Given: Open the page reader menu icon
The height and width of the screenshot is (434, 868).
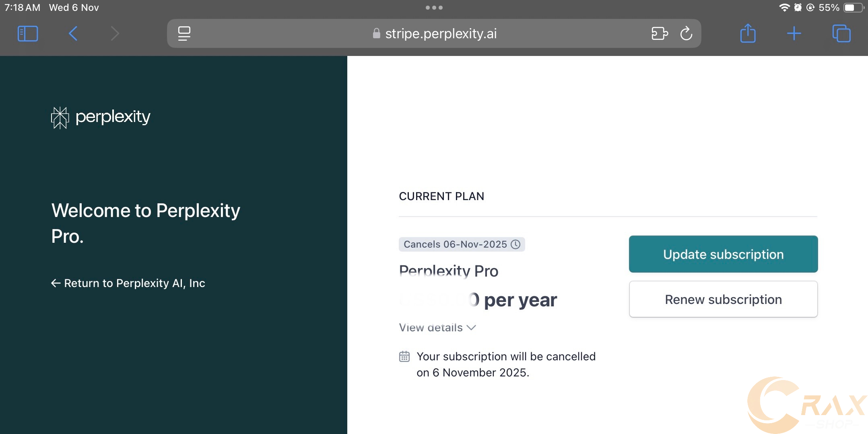Looking at the screenshot, I should tap(184, 33).
